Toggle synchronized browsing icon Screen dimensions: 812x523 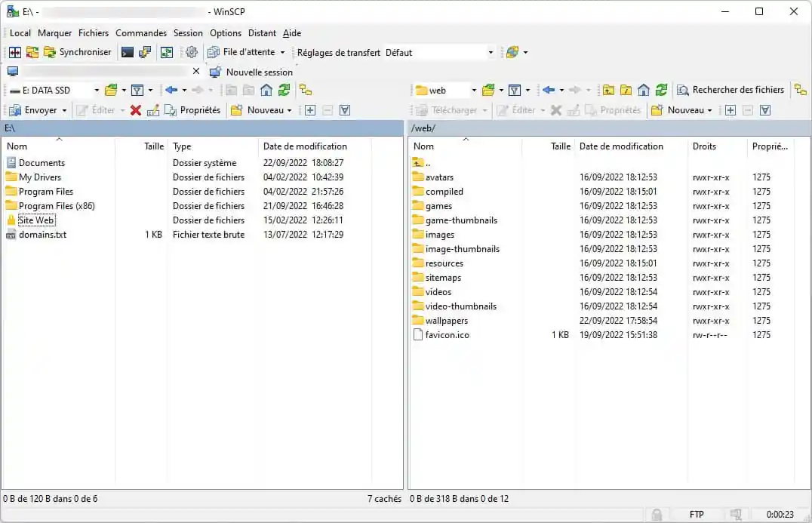coord(166,52)
